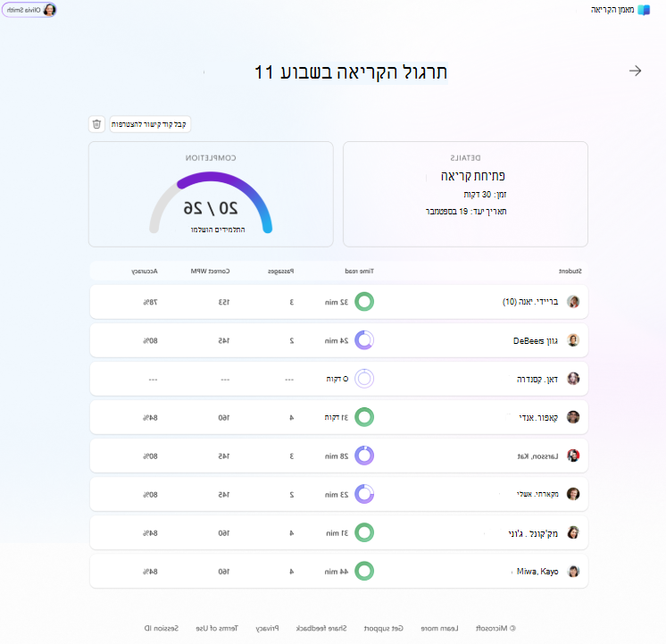Click the week 11 reading practice title
666x644 pixels.
[x=351, y=72]
